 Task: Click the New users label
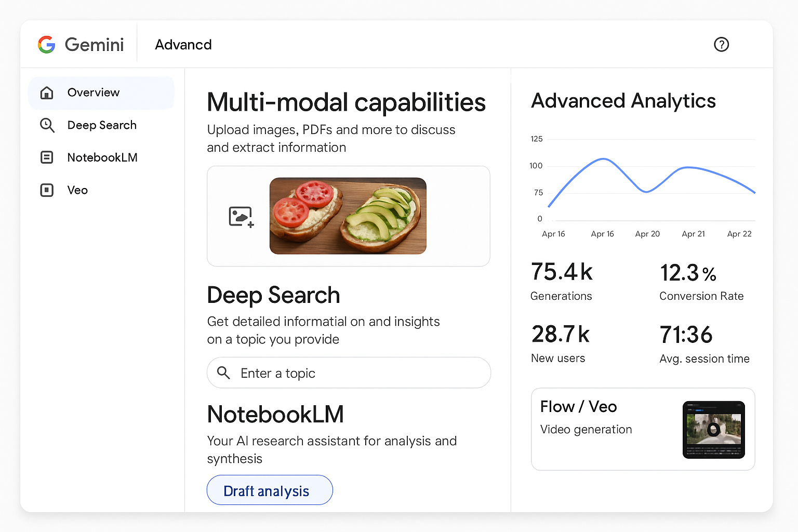(x=558, y=358)
